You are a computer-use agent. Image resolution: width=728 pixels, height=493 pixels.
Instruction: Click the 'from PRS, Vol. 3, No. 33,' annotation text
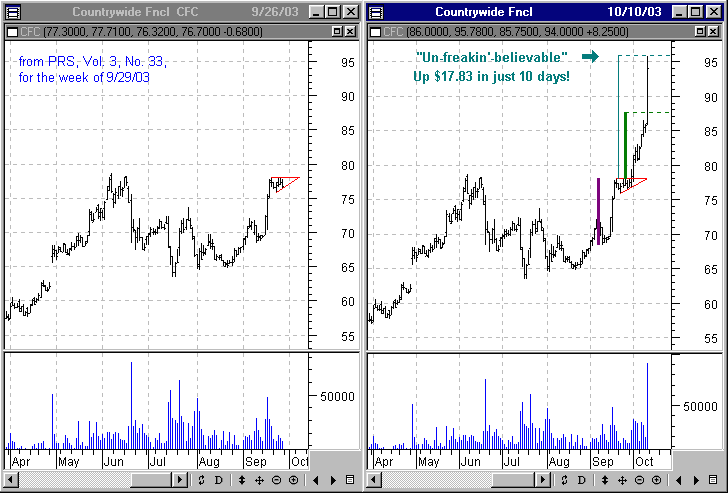92,62
